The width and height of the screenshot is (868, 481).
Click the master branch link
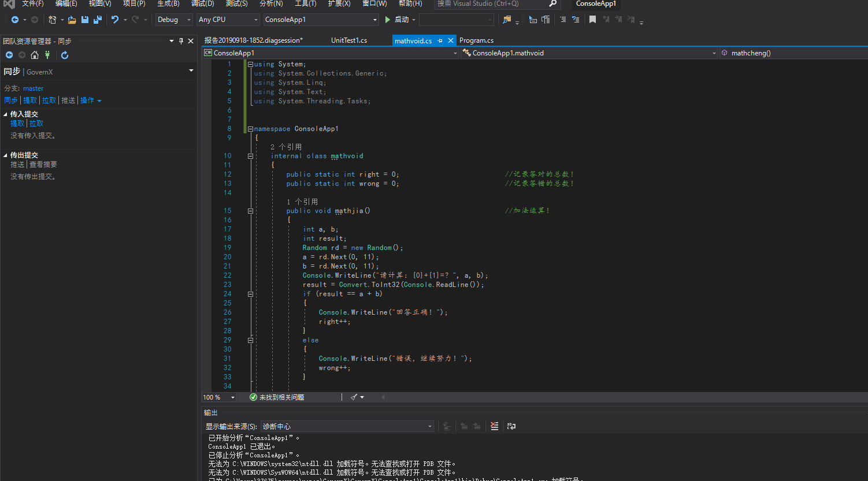point(33,88)
